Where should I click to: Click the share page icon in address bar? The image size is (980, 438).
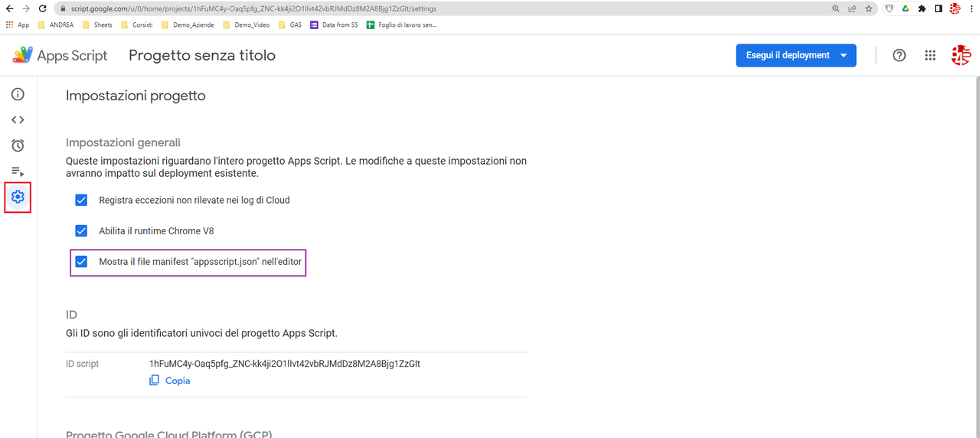(x=852, y=9)
